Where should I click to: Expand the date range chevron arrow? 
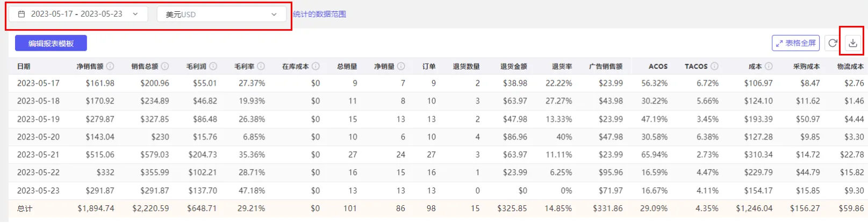[x=135, y=14]
